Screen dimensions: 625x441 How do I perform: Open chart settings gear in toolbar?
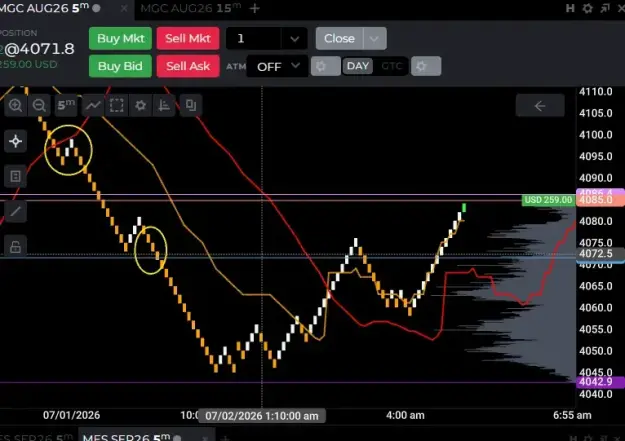[x=140, y=106]
